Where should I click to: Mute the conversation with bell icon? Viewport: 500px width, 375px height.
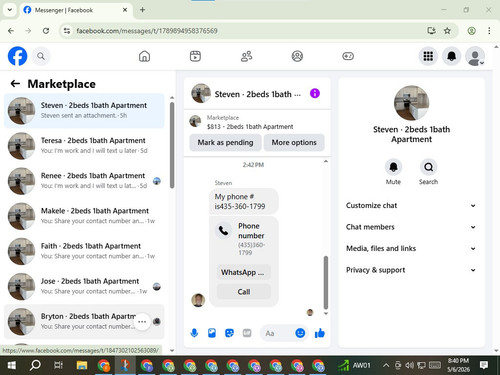[x=393, y=167]
